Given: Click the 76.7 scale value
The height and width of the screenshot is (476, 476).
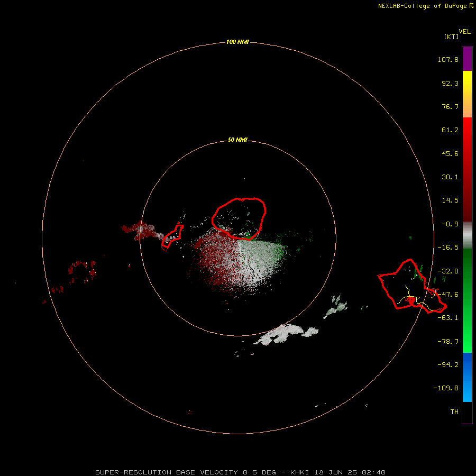Looking at the screenshot, I should click(450, 106).
